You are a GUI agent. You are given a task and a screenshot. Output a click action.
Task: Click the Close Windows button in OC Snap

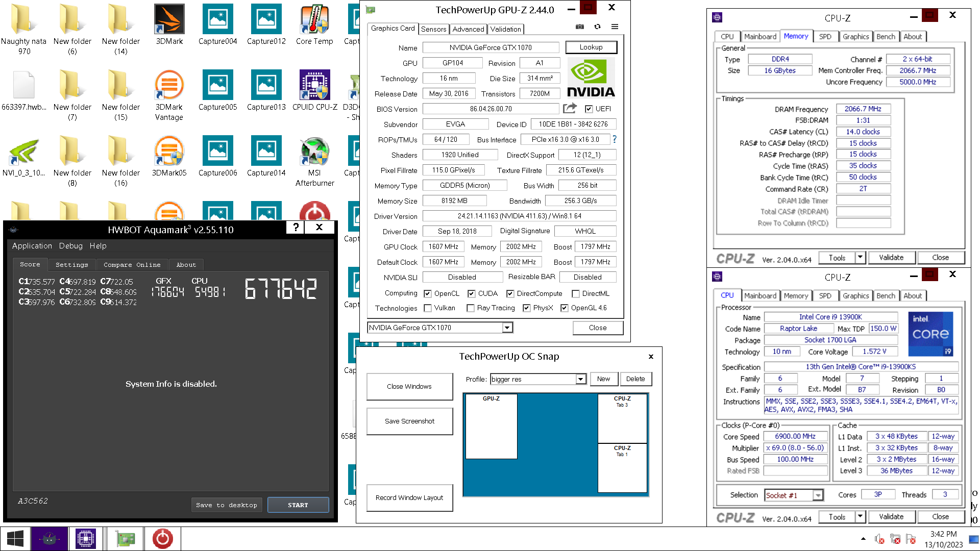point(409,386)
